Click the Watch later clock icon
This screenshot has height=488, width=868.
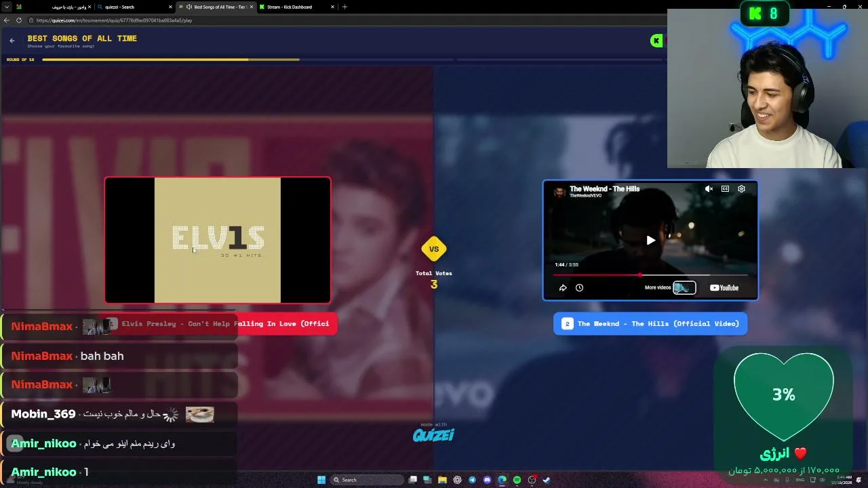coord(579,287)
